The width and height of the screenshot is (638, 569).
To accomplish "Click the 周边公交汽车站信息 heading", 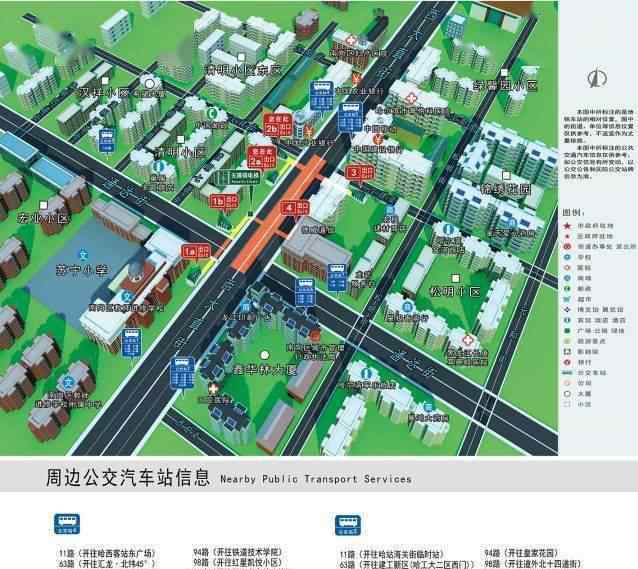I will [x=128, y=478].
